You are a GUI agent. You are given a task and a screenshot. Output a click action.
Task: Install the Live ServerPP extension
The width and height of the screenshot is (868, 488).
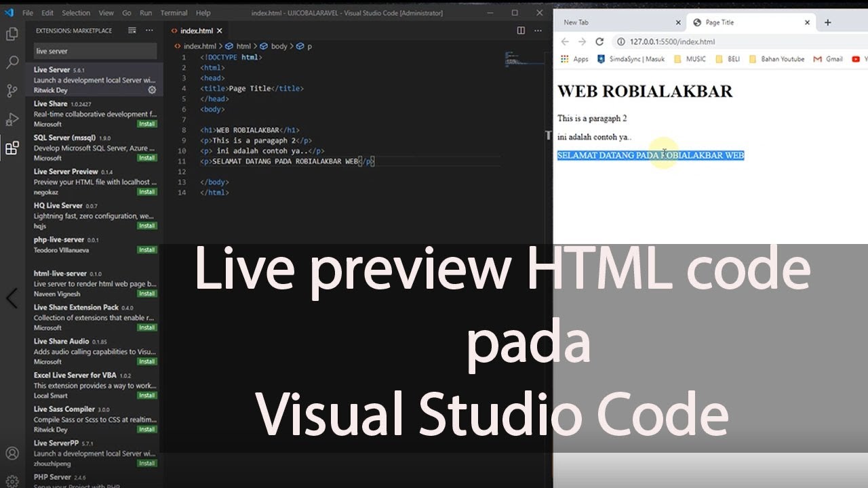coord(147,464)
